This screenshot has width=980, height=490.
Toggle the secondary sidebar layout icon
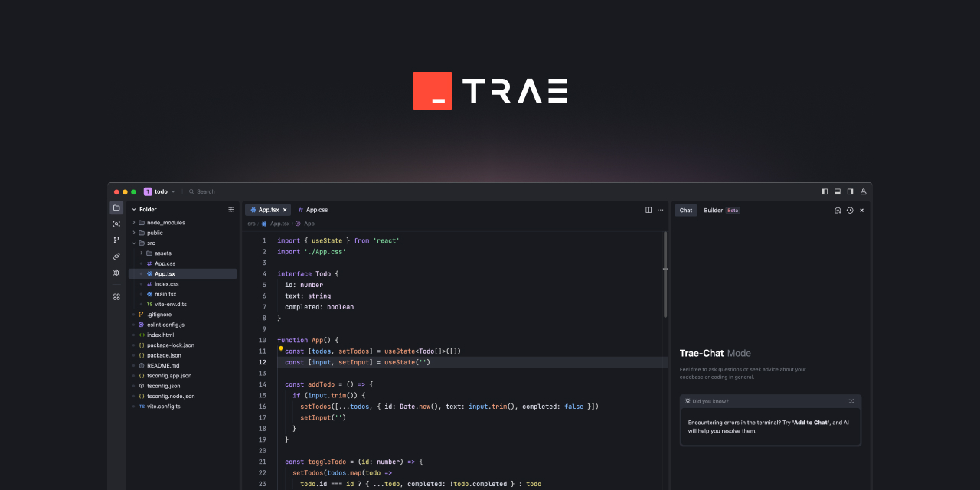(x=850, y=191)
